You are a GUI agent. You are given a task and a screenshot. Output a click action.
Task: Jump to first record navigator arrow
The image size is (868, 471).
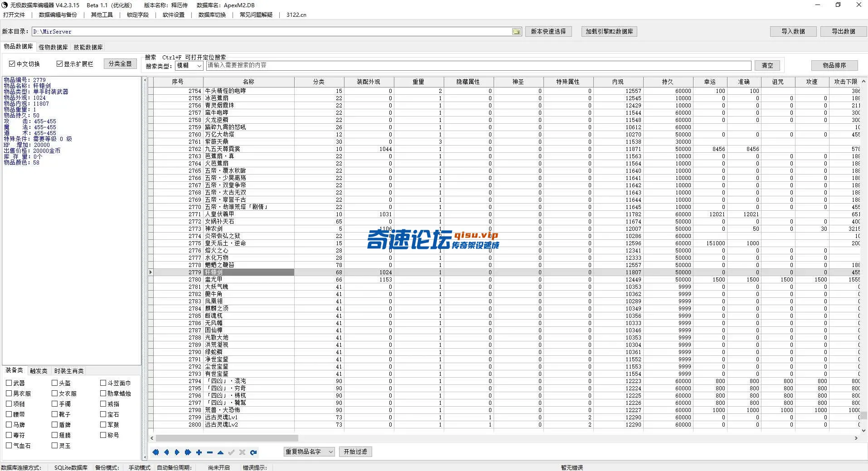(x=155, y=452)
